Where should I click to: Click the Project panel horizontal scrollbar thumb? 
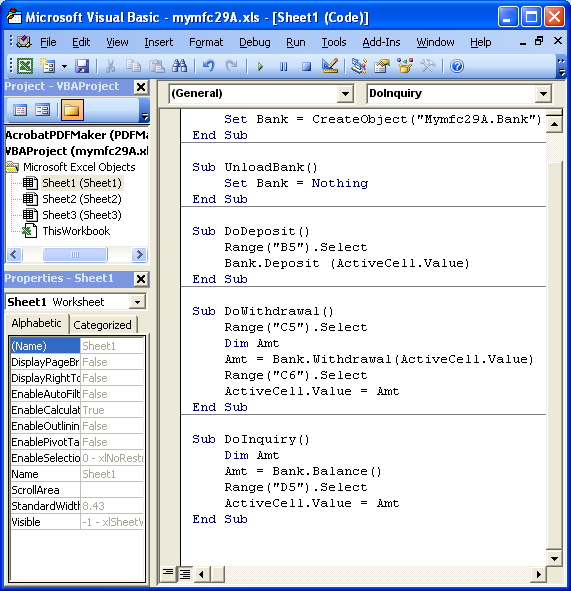[75, 254]
